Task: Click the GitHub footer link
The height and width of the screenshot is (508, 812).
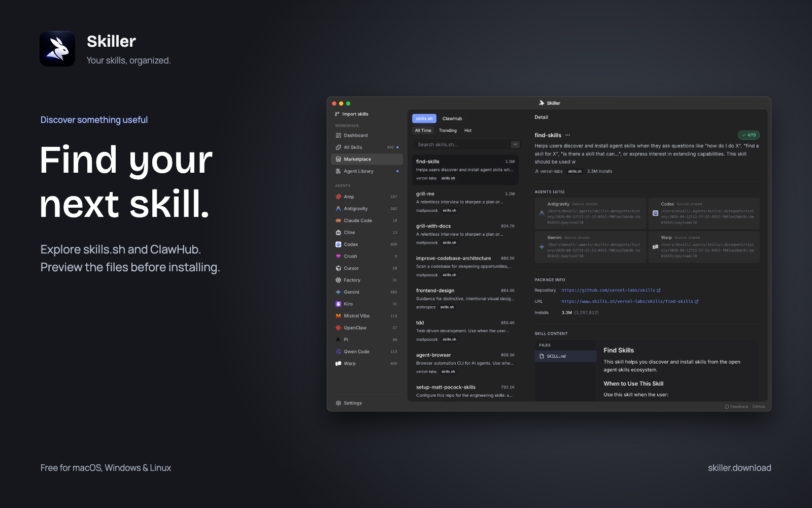Action: (x=759, y=407)
